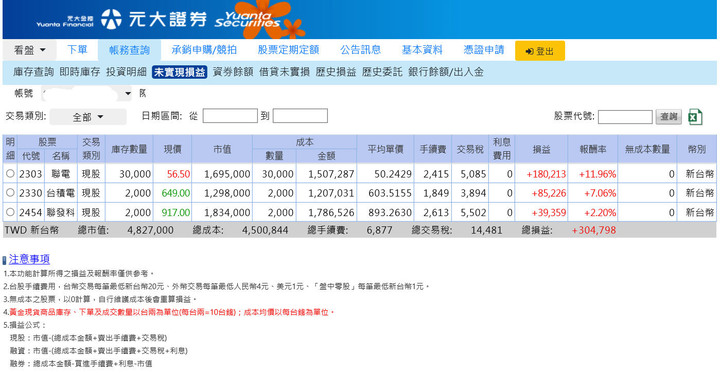Click the 注意事項 link
The height and width of the screenshot is (373, 720).
tap(29, 260)
